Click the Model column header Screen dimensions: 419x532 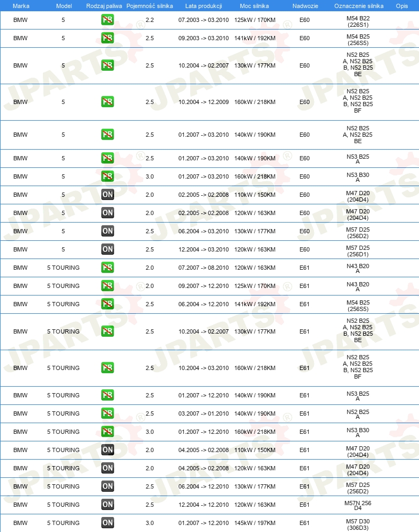pos(64,6)
